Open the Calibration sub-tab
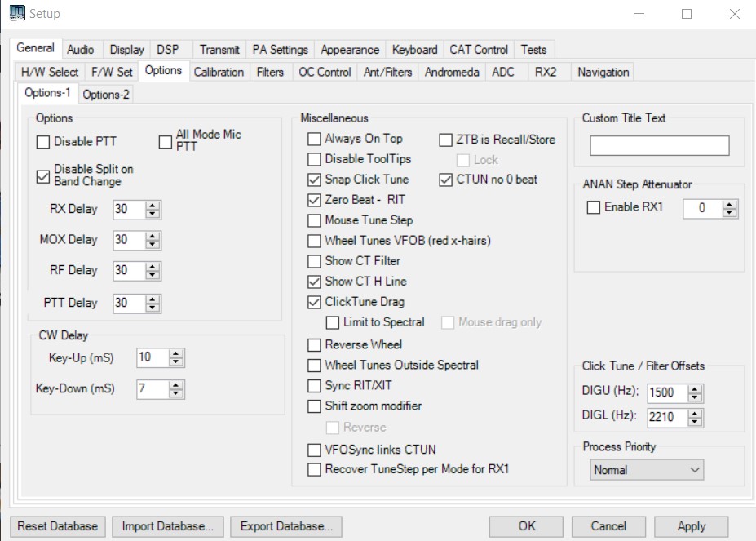This screenshot has width=756, height=541. 218,73
